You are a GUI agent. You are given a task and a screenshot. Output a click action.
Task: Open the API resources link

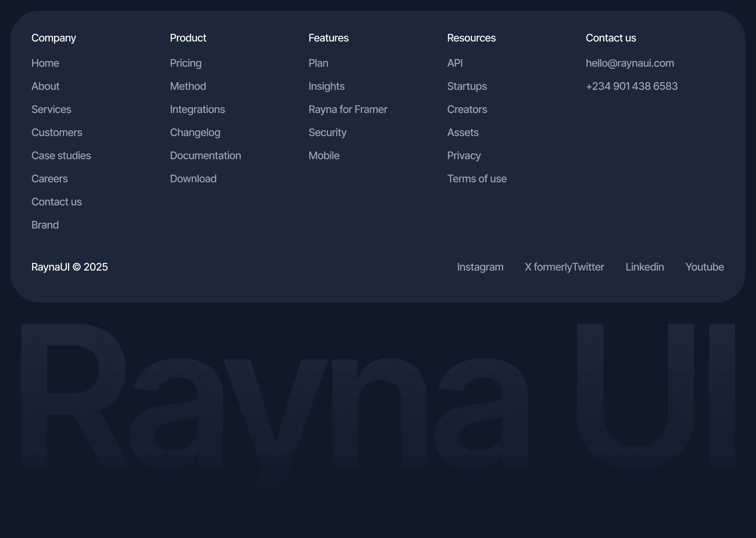(x=455, y=63)
